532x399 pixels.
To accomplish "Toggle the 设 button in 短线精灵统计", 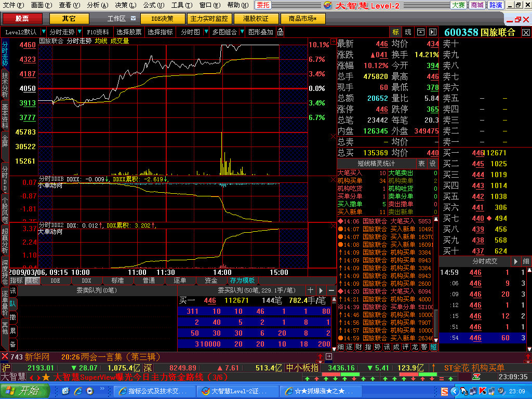I will [433, 164].
